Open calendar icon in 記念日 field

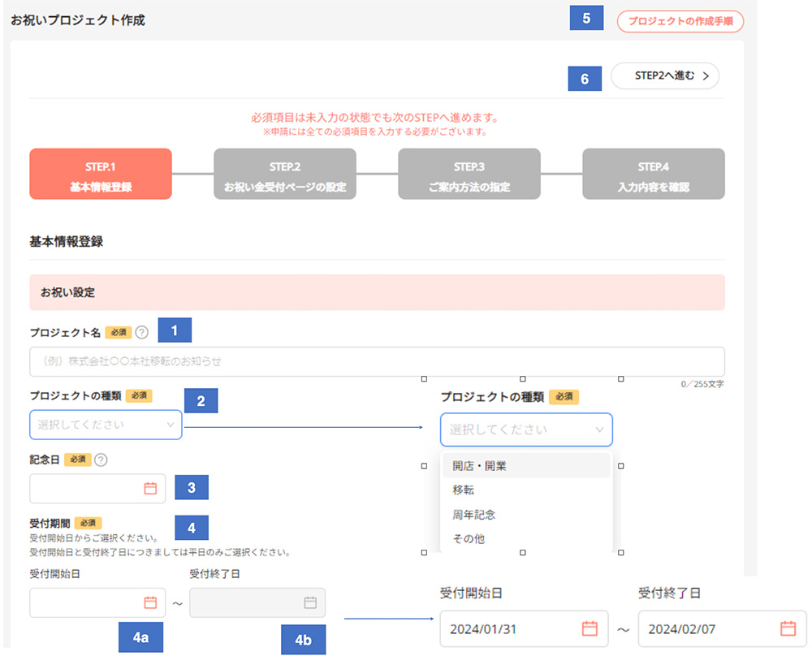[x=149, y=488]
